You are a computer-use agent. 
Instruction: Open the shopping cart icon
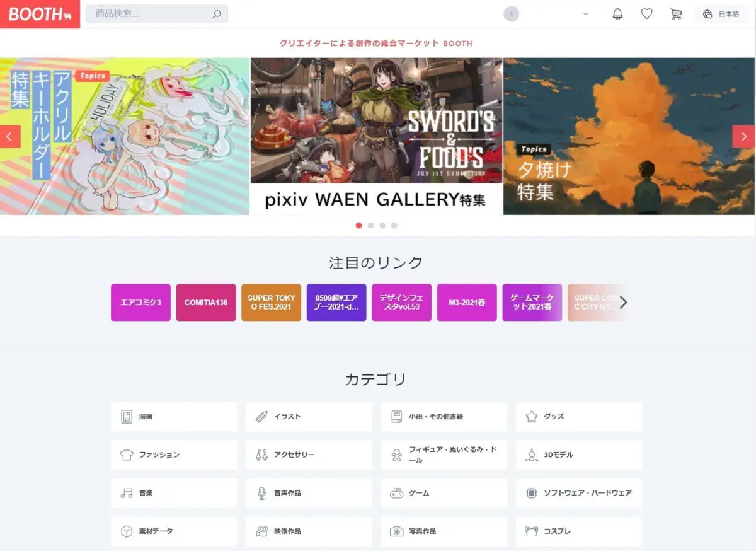(x=676, y=14)
